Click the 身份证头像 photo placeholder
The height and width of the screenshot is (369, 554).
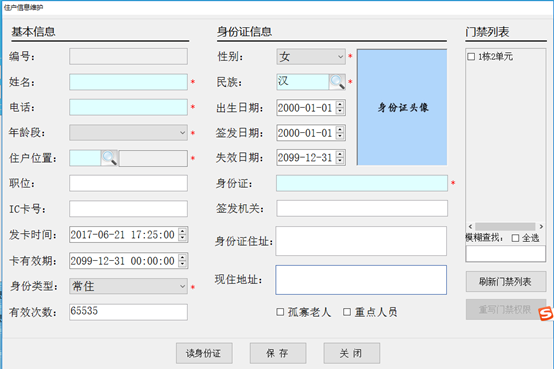pyautogui.click(x=402, y=107)
